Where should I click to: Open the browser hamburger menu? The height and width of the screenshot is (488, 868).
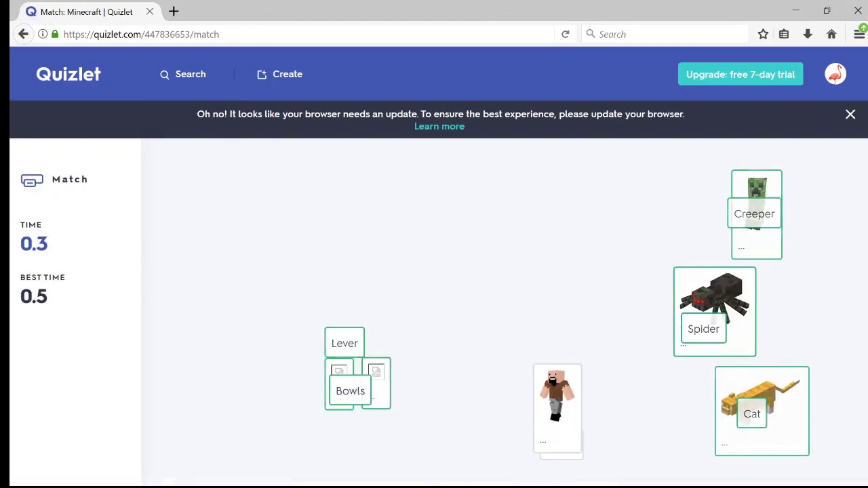(x=859, y=34)
